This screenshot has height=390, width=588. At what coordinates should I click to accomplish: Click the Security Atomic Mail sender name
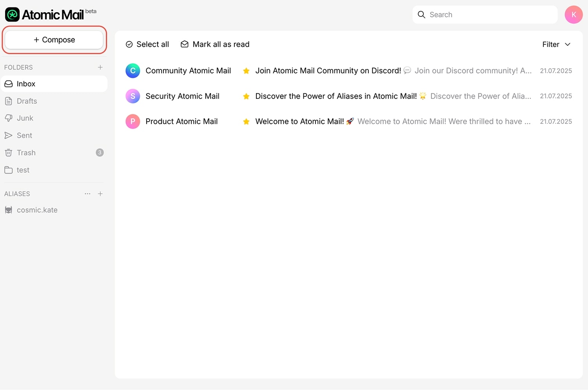182,96
